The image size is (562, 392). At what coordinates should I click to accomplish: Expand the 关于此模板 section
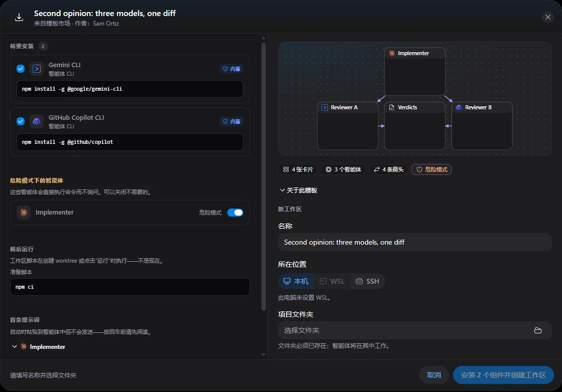[x=298, y=190]
